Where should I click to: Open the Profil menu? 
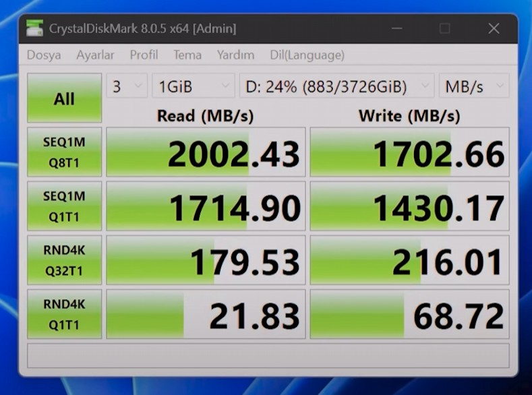click(144, 55)
